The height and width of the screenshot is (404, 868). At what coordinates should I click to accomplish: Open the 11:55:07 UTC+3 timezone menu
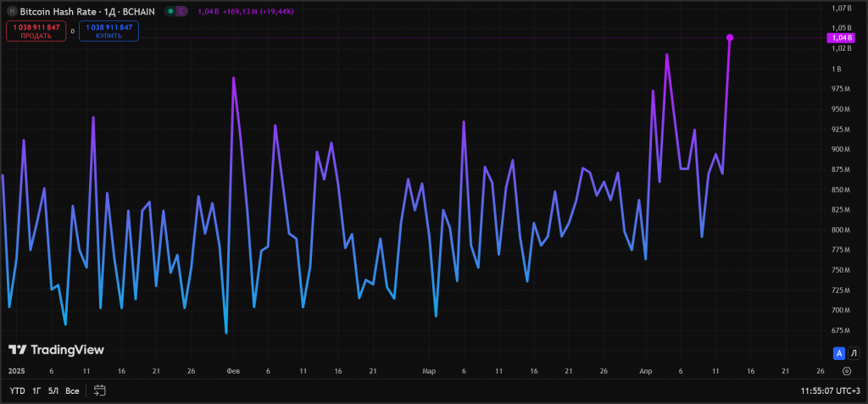point(830,391)
